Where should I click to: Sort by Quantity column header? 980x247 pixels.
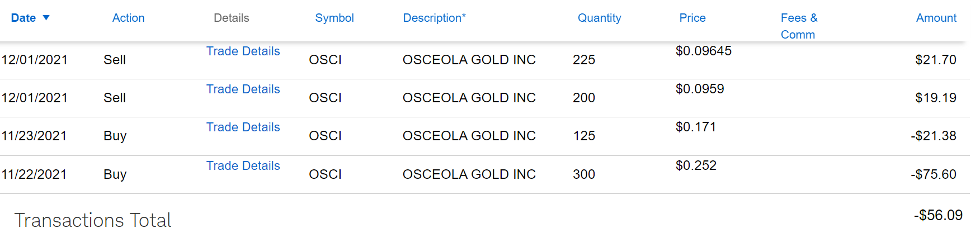click(599, 18)
